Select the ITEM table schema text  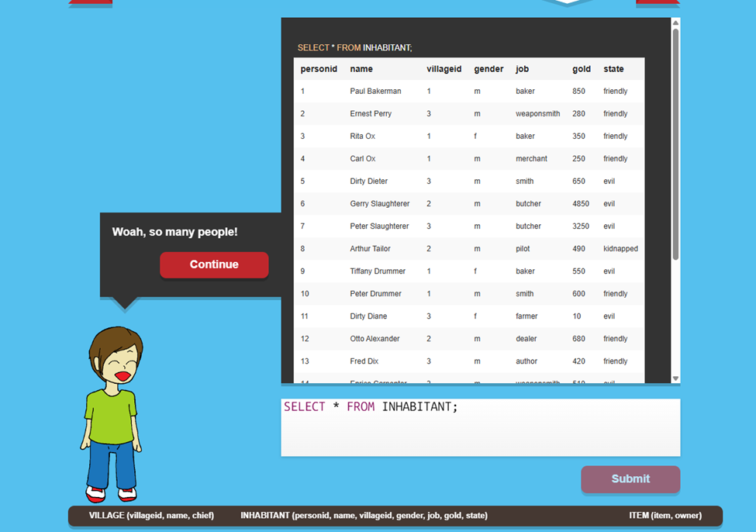pyautogui.click(x=665, y=516)
